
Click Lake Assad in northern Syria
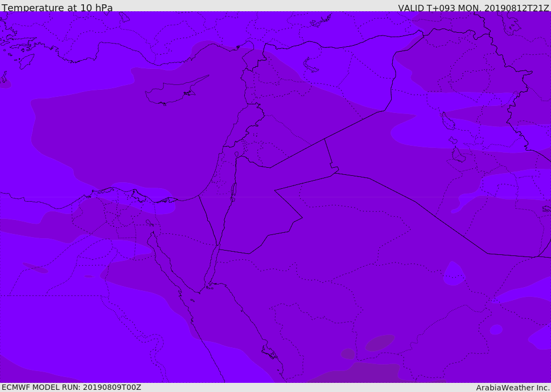coord(311,65)
